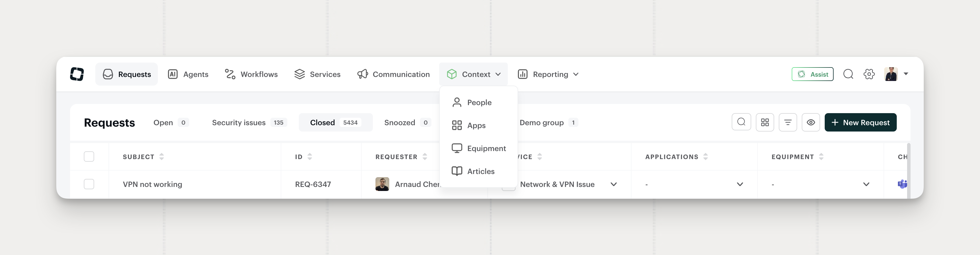Select Articles in Context menu
The width and height of the screenshot is (980, 255).
pos(479,171)
